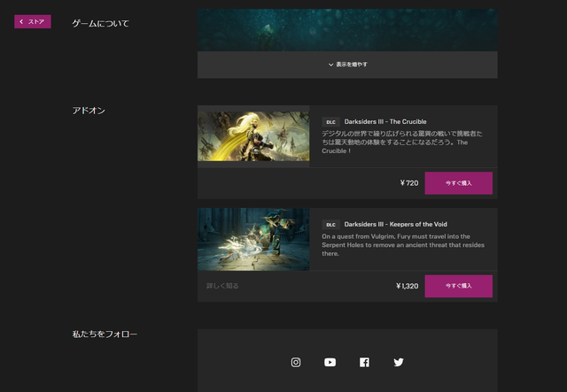Select Darksiders III - Keepers of the Void title
The height and width of the screenshot is (392, 567).
point(395,225)
